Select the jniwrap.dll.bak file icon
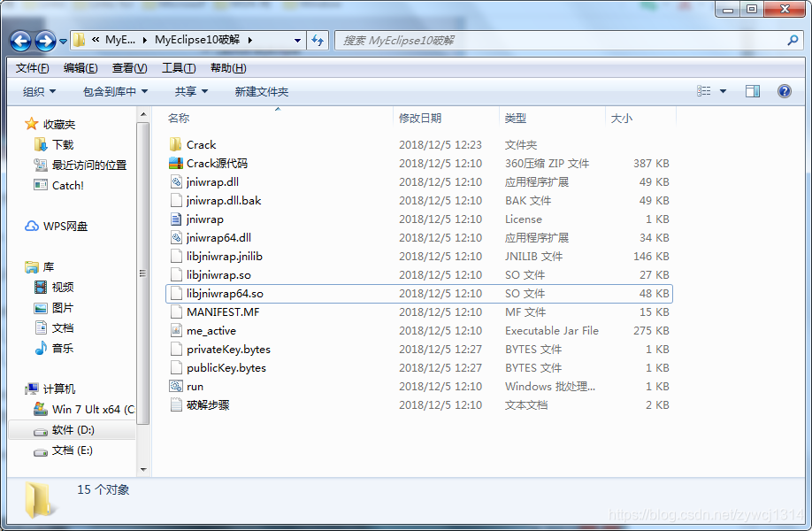Screen dimensions: 812x531 click(176, 201)
